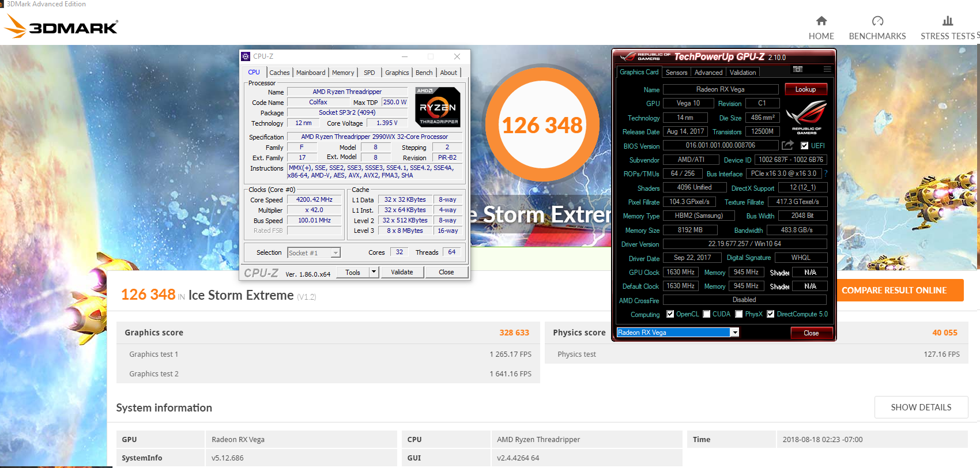Screen dimensions: 980x468
Task: Open the 3DMark Home page
Action: [x=821, y=28]
